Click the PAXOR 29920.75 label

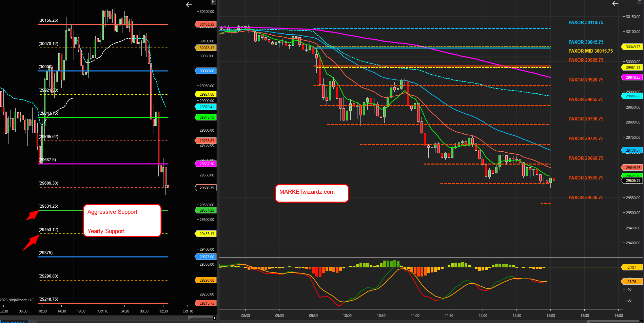pyautogui.click(x=586, y=80)
